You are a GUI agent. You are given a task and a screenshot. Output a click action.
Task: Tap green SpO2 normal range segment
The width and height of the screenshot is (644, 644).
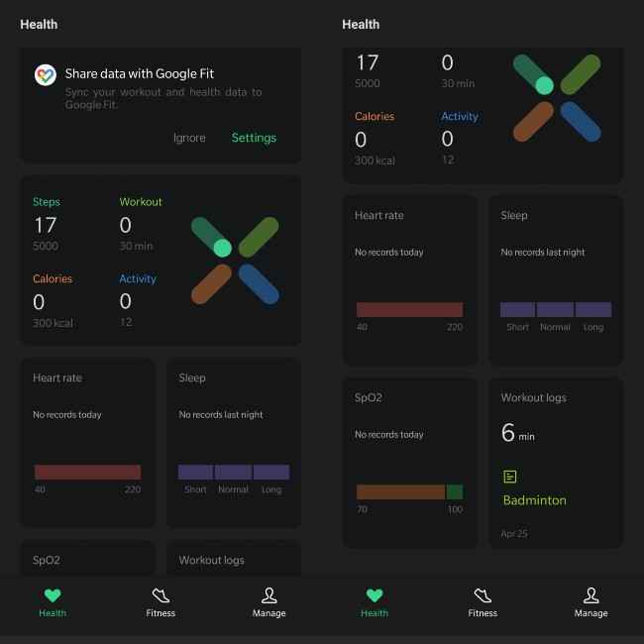(x=455, y=491)
